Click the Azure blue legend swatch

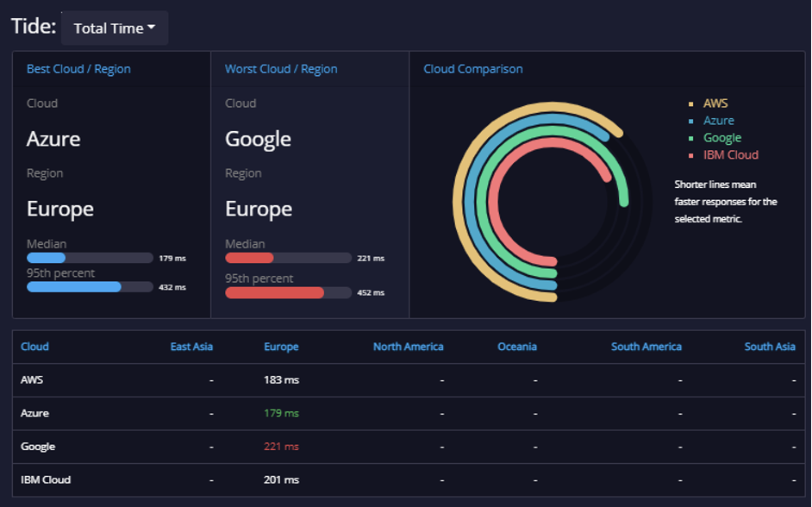[x=690, y=122]
